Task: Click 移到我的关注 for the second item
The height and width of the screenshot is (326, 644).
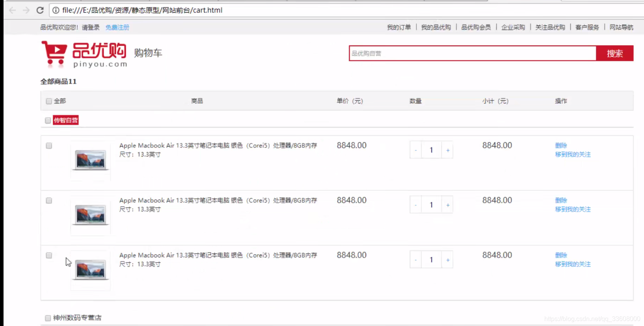Action: [x=573, y=209]
